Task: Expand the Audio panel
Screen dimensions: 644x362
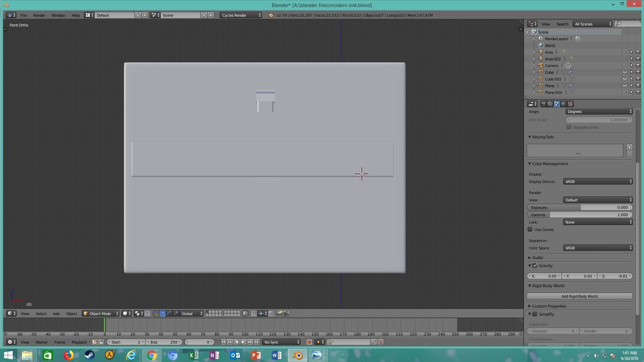Action: 537,257
